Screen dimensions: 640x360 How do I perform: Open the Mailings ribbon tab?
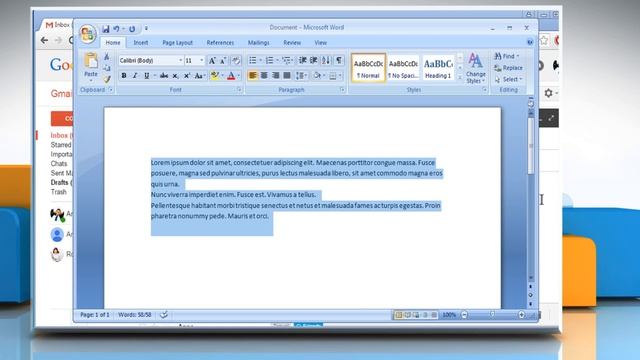(258, 42)
